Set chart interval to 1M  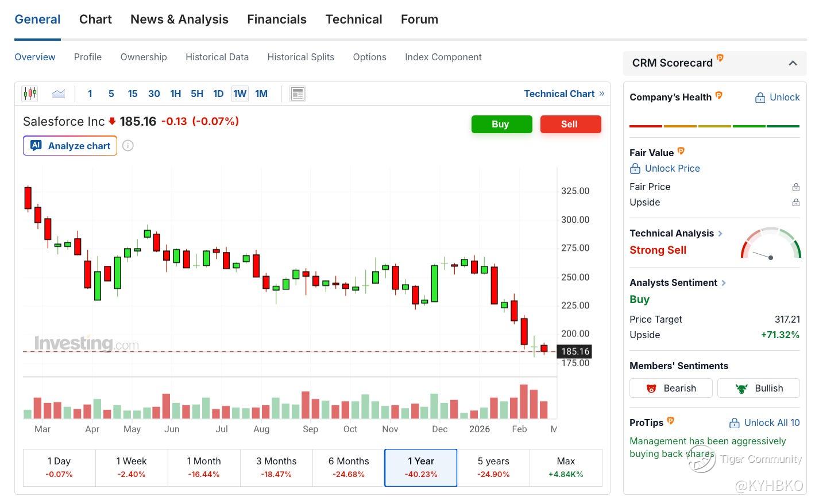point(261,94)
